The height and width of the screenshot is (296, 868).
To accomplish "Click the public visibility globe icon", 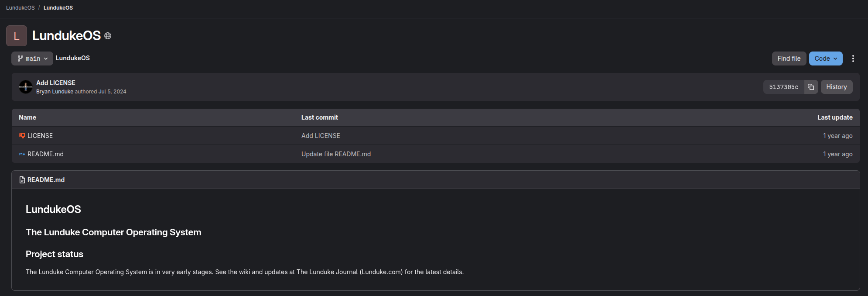I will pos(108,36).
